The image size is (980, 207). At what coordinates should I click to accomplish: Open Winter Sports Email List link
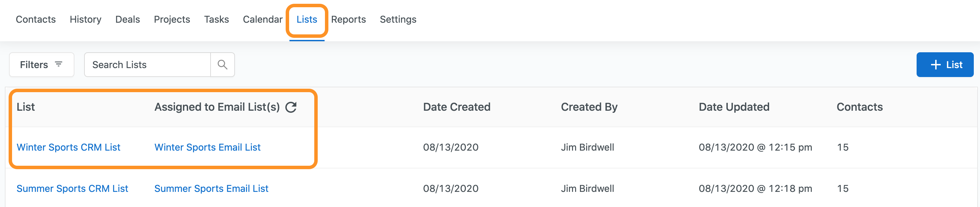coord(207,148)
